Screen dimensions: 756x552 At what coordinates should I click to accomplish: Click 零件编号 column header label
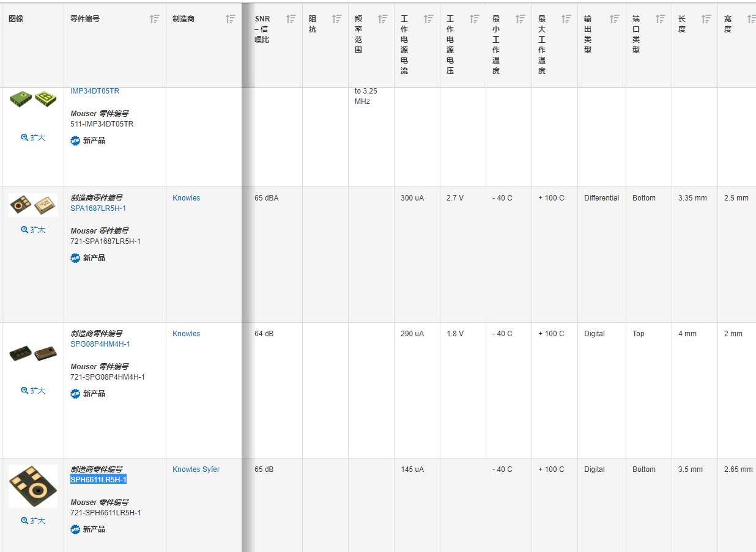[85, 19]
